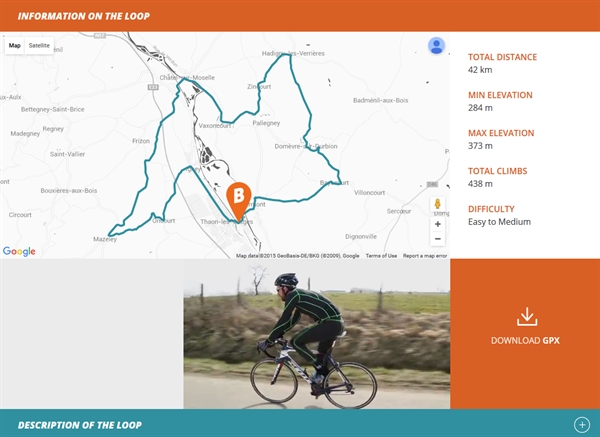This screenshot has width=600, height=437.
Task: Click the Regney map label
Action: (53, 129)
